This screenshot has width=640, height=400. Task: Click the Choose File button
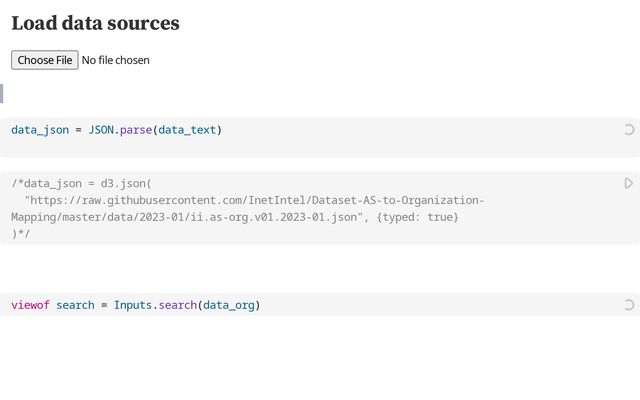pyautogui.click(x=45, y=60)
